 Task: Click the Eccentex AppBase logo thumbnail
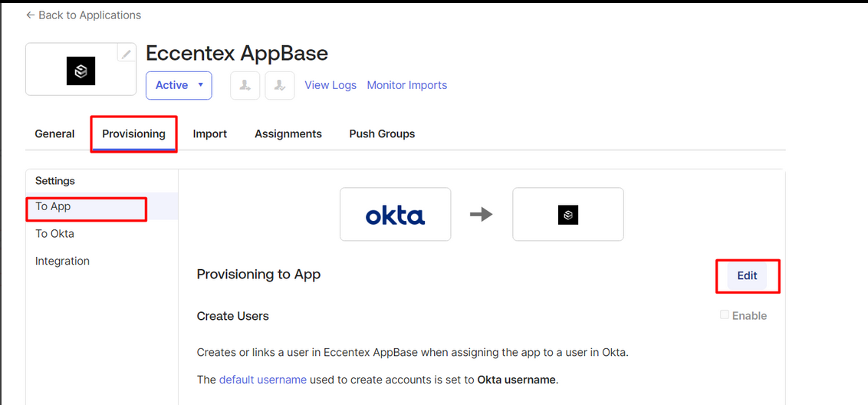[x=81, y=70]
